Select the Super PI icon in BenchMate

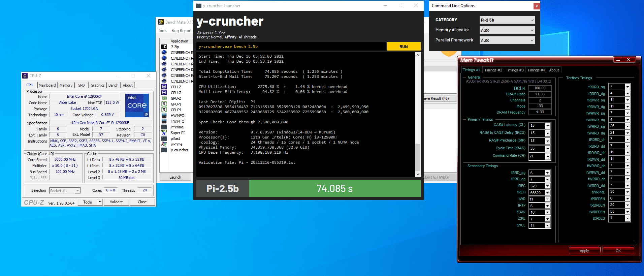164,133
